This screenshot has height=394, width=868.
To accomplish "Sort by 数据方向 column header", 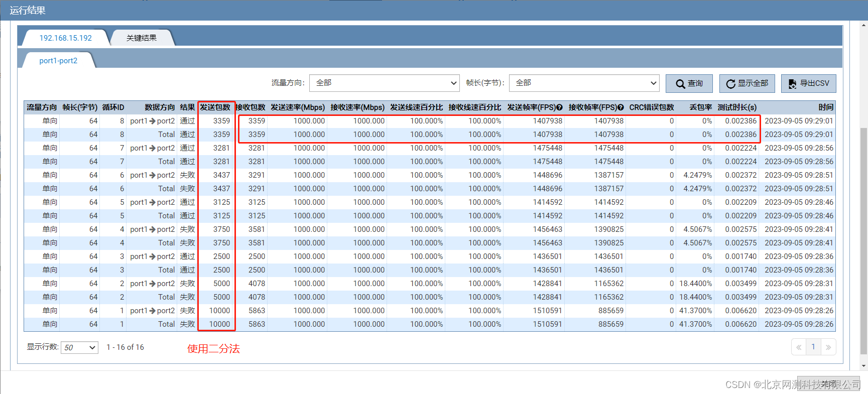I will coord(160,107).
